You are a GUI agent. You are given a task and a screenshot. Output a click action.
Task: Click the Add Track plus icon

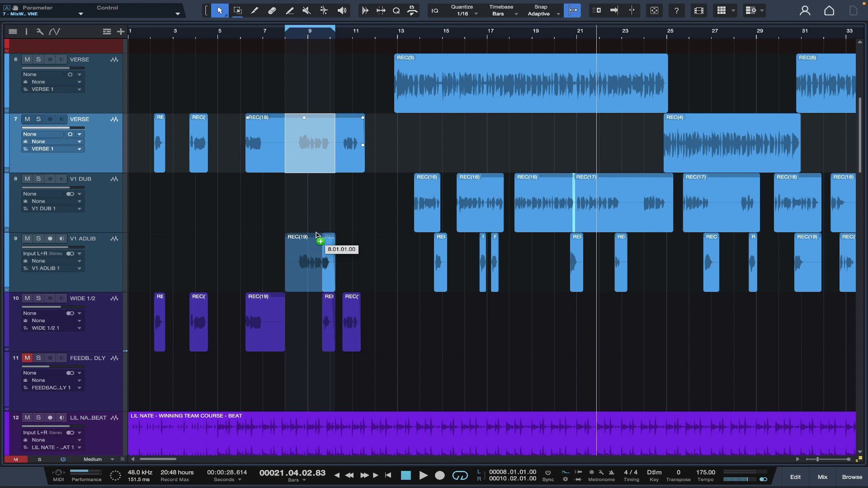(121, 32)
